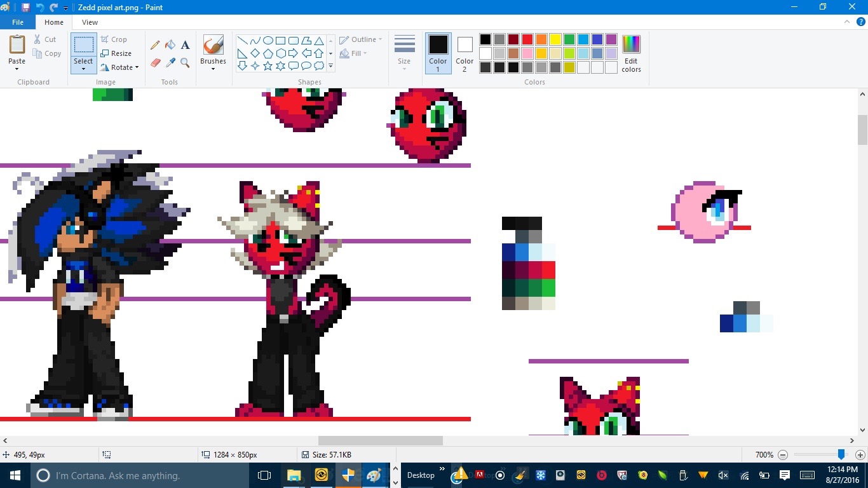Screen dimensions: 868x488
Task: Switch to the View ribbon tab
Action: coord(90,22)
